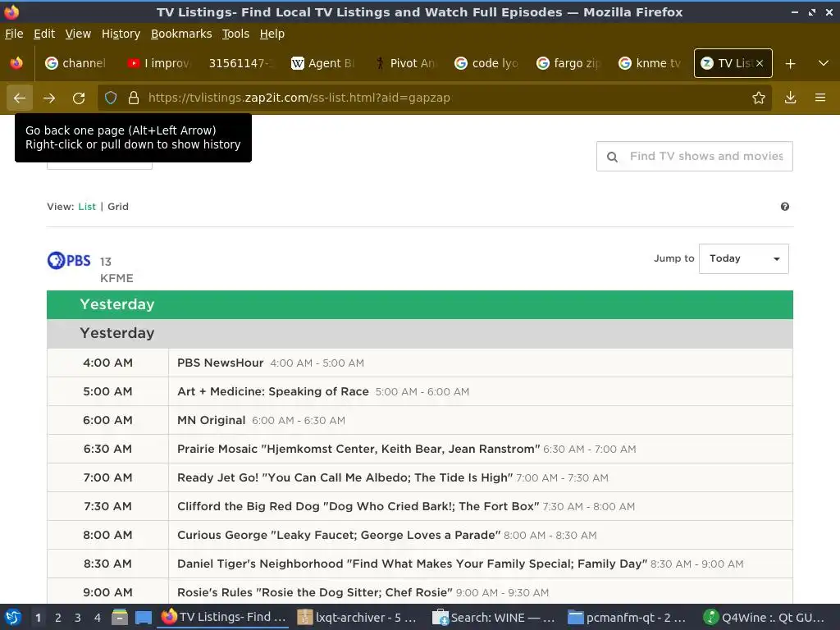
Task: Bookmark this page with star icon
Action: 759,98
